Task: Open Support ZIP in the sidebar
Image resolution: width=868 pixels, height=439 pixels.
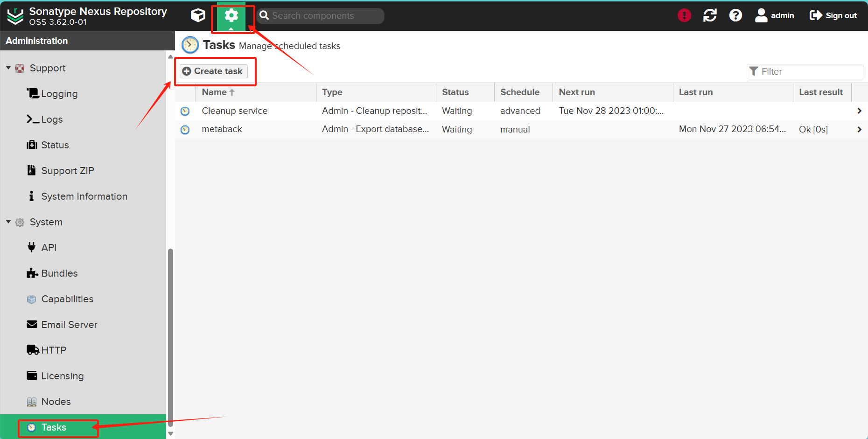Action: point(68,171)
